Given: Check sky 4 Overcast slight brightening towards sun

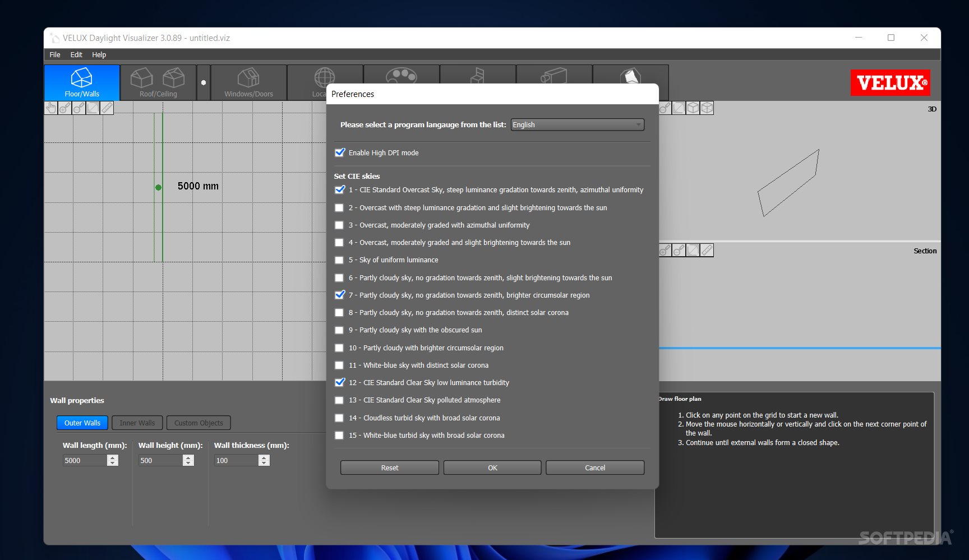Looking at the screenshot, I should click(339, 243).
